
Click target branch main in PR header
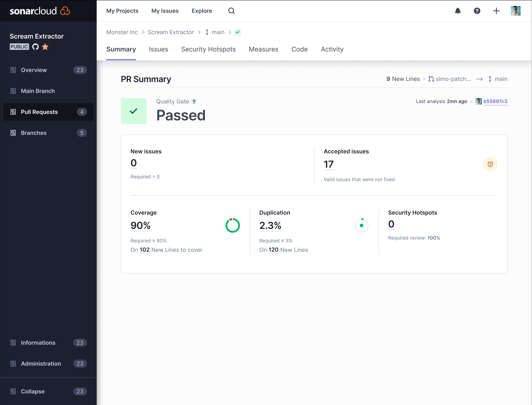coord(501,79)
